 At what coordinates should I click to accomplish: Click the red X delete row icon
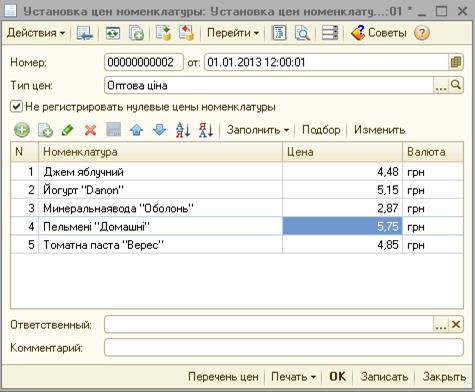(x=90, y=130)
